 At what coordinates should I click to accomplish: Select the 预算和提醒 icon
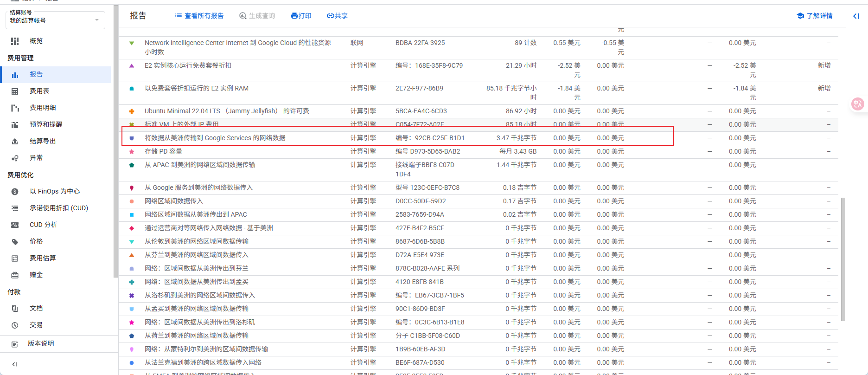pos(15,125)
